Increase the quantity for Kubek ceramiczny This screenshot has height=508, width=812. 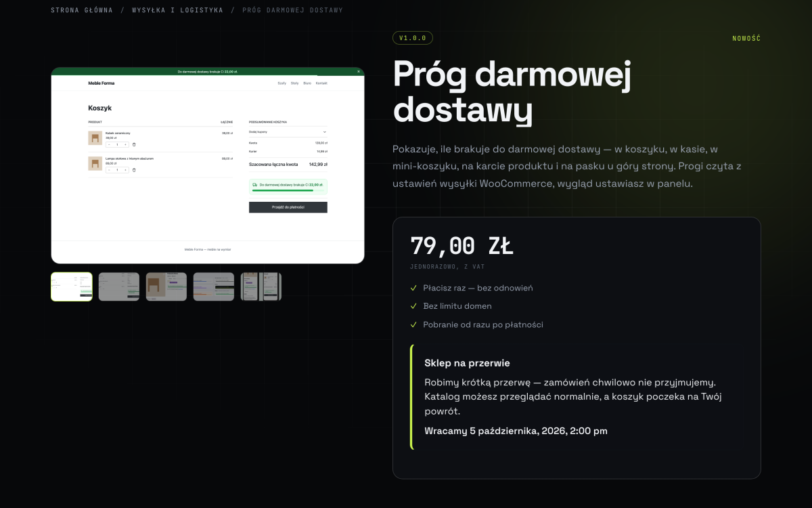pos(125,144)
